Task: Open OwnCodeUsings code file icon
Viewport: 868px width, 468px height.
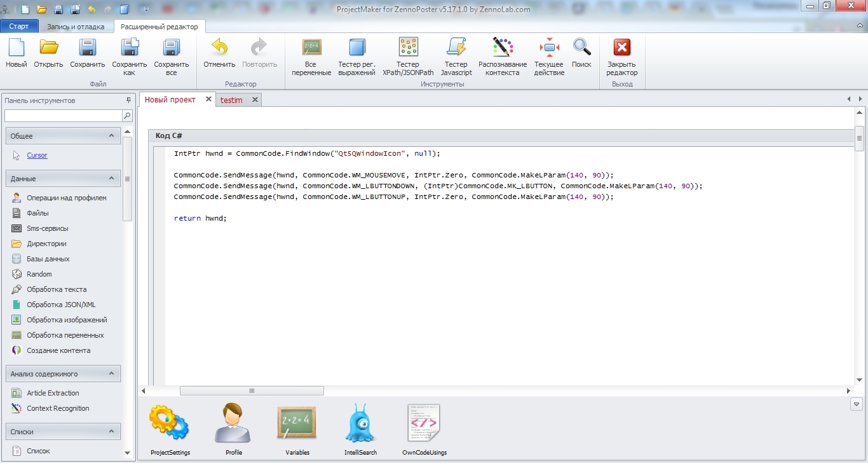Action: [x=424, y=430]
